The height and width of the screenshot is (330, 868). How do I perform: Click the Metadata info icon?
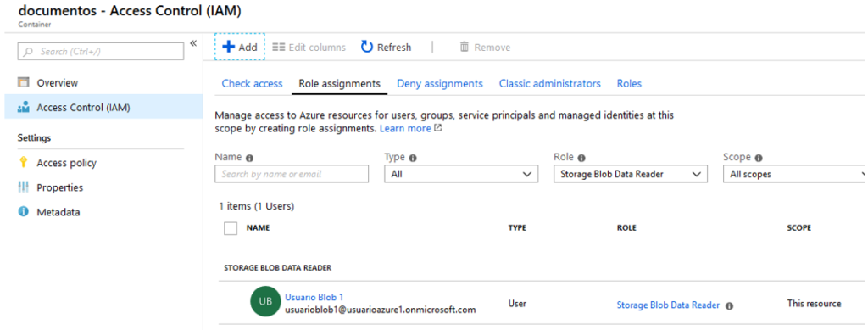coord(23,211)
